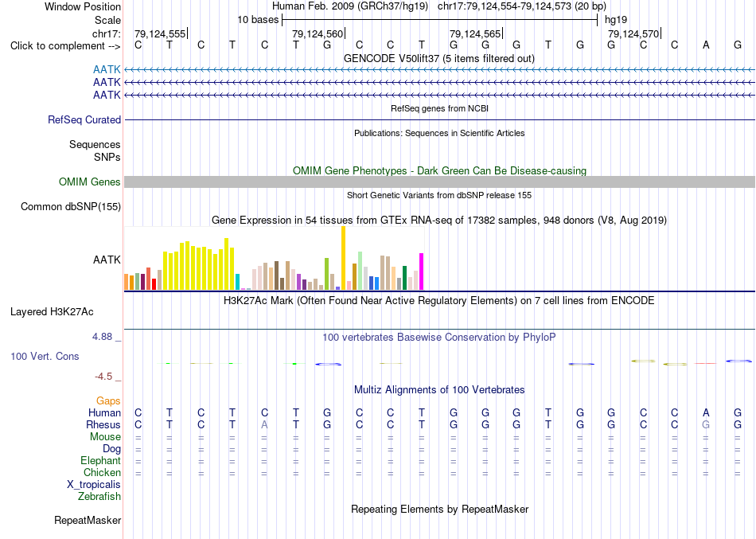Click the "SNPs" publications label
This screenshot has height=539, width=756.
tap(107, 157)
